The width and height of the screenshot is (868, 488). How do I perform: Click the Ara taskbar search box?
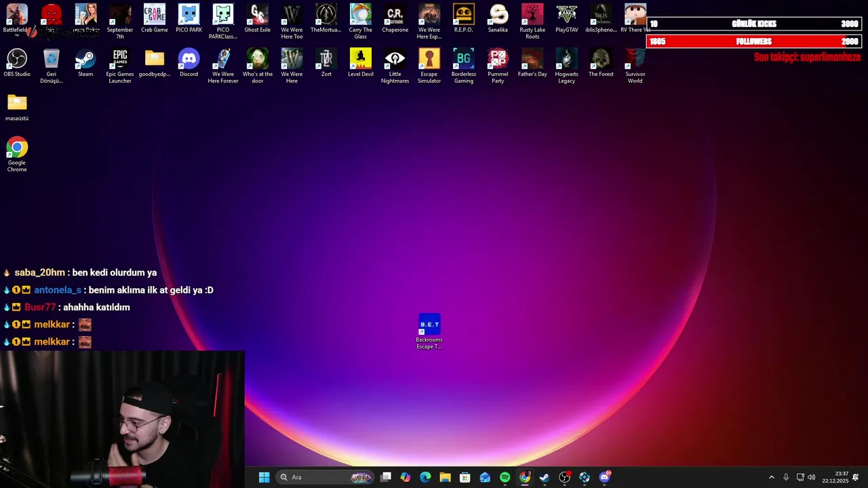point(325,477)
